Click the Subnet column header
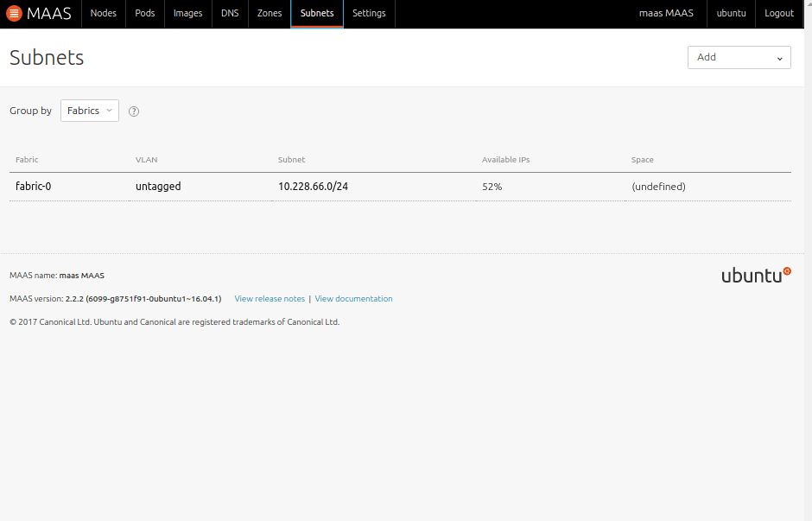812x521 pixels. point(292,160)
